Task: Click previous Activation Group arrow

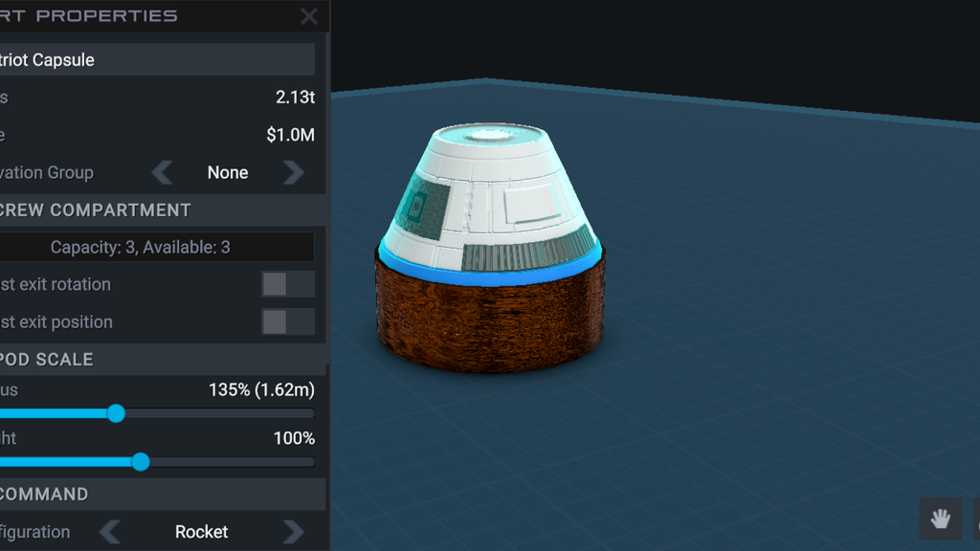Action: click(x=163, y=172)
